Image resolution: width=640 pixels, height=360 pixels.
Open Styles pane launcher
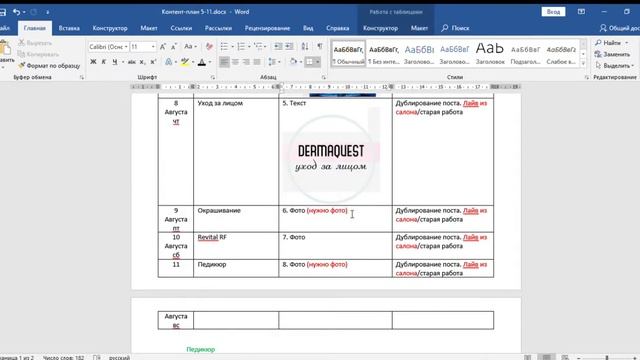point(587,77)
